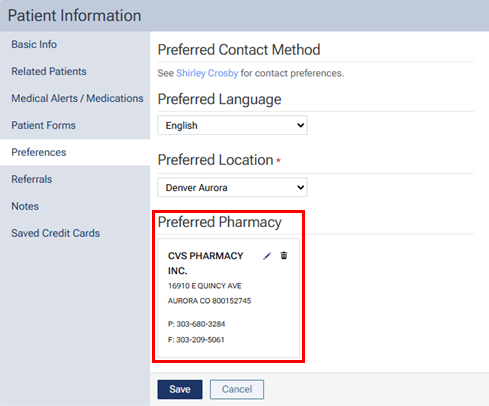
Task: Open Basic Info section
Action: click(34, 44)
